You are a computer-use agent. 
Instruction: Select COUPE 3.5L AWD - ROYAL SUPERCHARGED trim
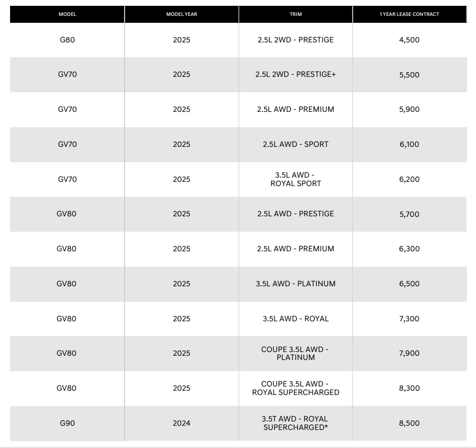click(296, 388)
